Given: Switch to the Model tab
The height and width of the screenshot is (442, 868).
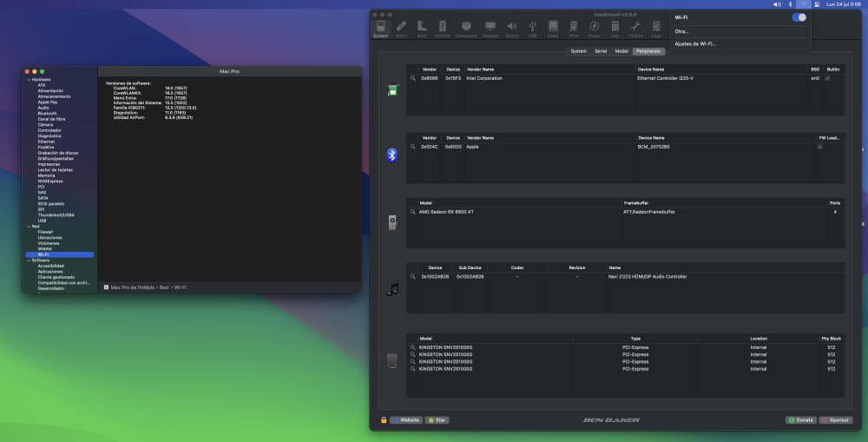Looking at the screenshot, I should pos(621,51).
